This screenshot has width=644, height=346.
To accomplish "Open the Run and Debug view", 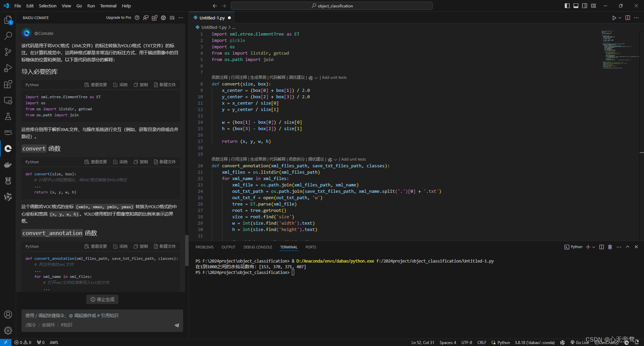I will (x=8, y=68).
